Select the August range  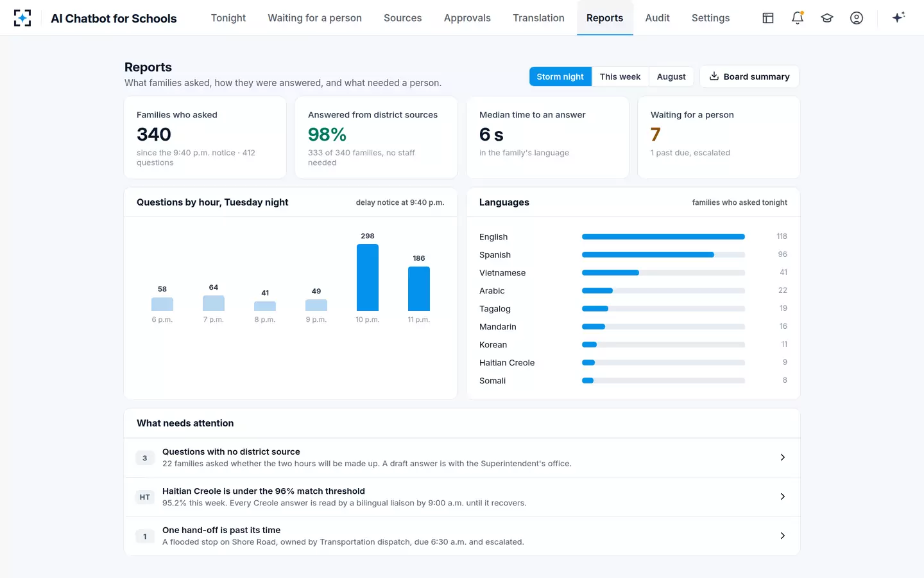(x=671, y=76)
